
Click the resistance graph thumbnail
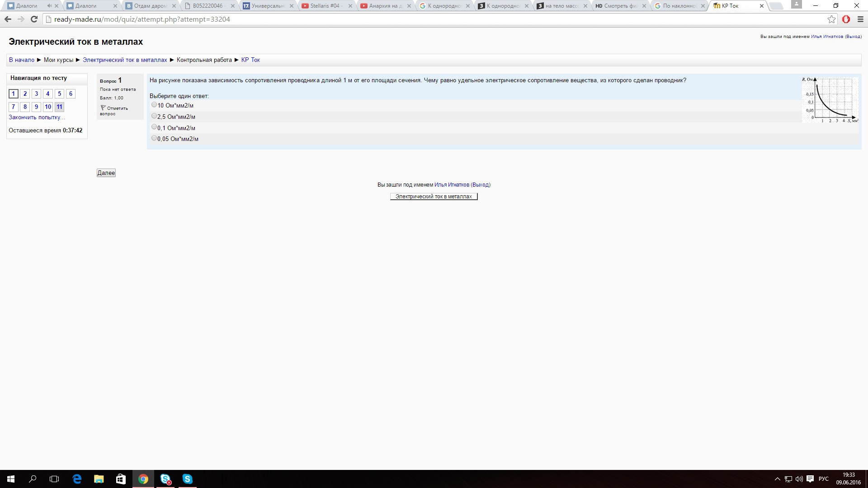[830, 100]
